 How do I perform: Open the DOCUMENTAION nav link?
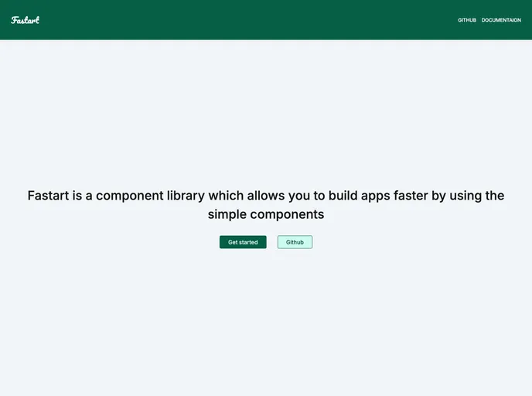pos(501,20)
